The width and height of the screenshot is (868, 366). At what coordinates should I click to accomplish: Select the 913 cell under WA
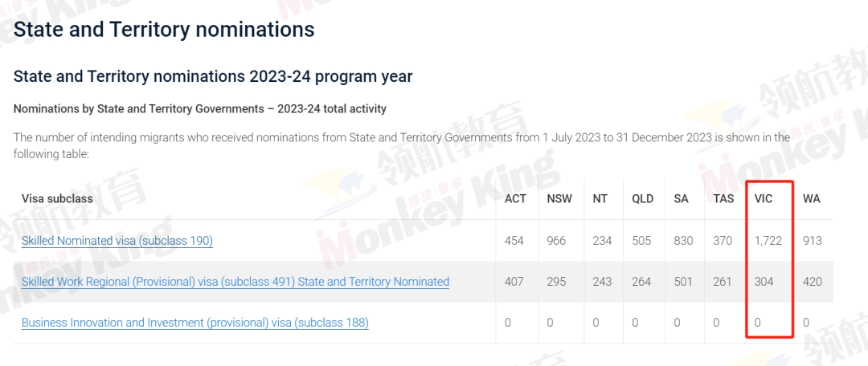[x=813, y=241]
